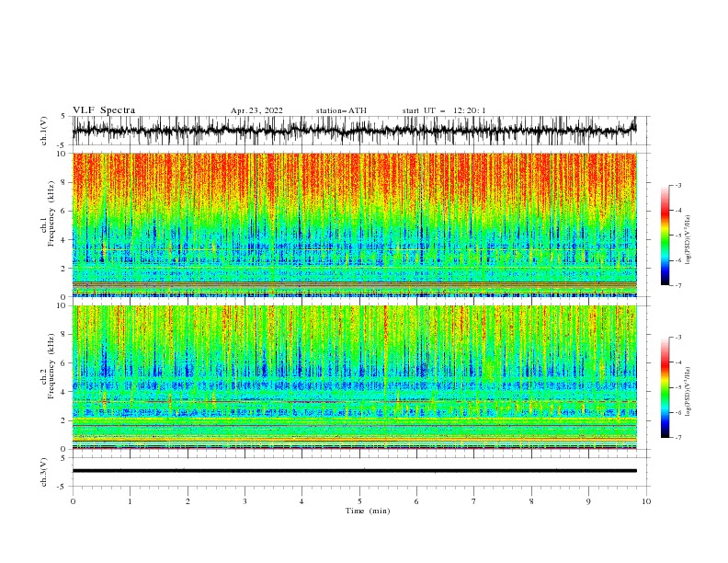The image size is (728, 563).
Task: Click the time-axis tick label "6"
Action: pos(416,501)
